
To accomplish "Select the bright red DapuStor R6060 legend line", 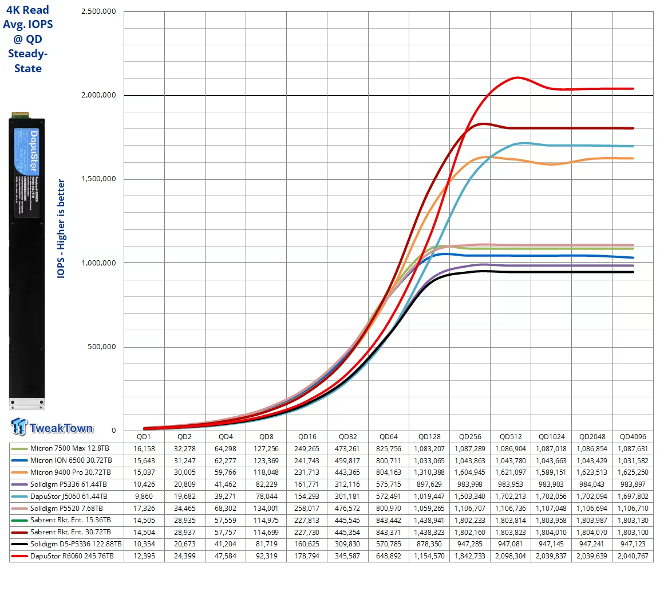I will pyautogui.click(x=19, y=556).
